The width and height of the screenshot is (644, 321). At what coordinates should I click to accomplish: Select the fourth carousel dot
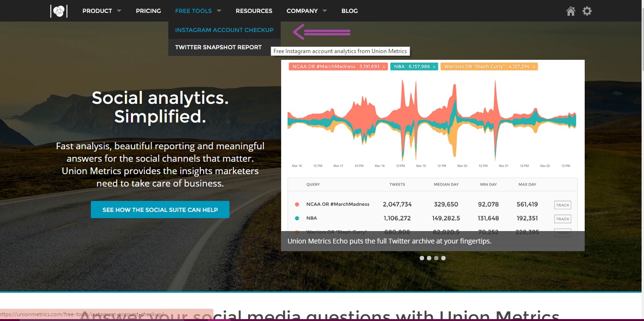click(443, 258)
